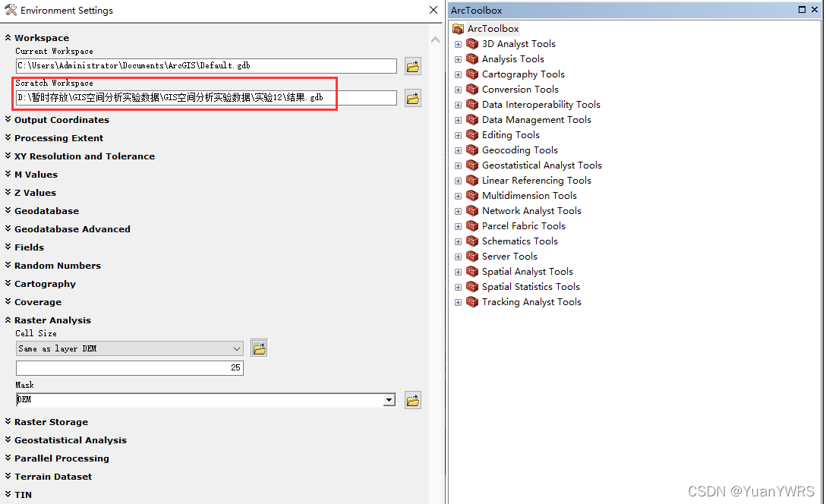Click the Data Management Tools toolbox icon
This screenshot has height=504, width=826.
[x=472, y=120]
